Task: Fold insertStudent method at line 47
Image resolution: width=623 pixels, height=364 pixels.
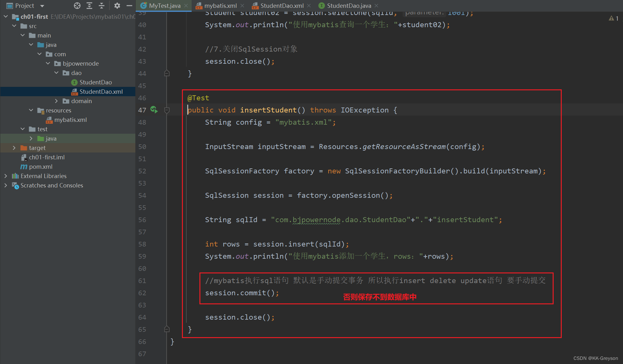Action: 167,110
